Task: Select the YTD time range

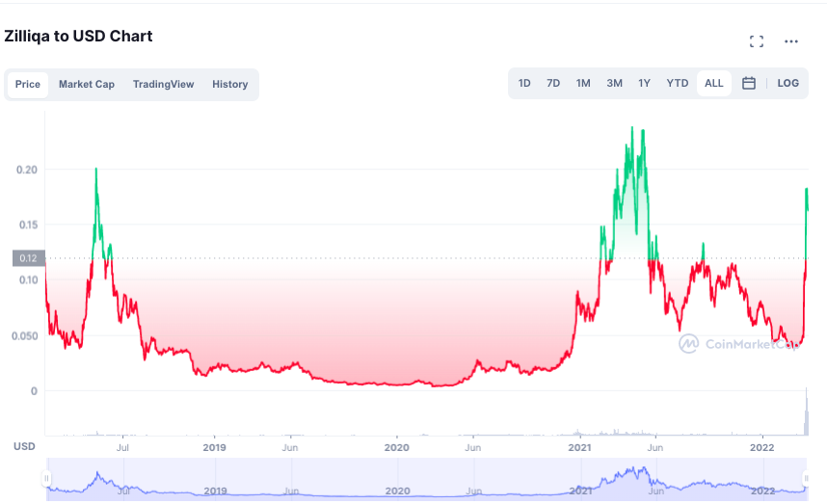Action: point(678,83)
